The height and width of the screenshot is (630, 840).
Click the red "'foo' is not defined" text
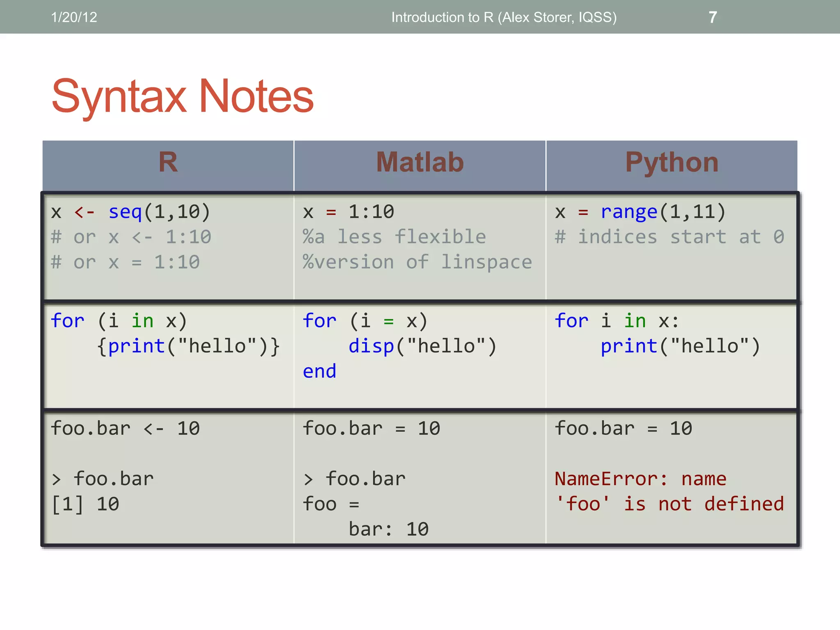click(669, 504)
